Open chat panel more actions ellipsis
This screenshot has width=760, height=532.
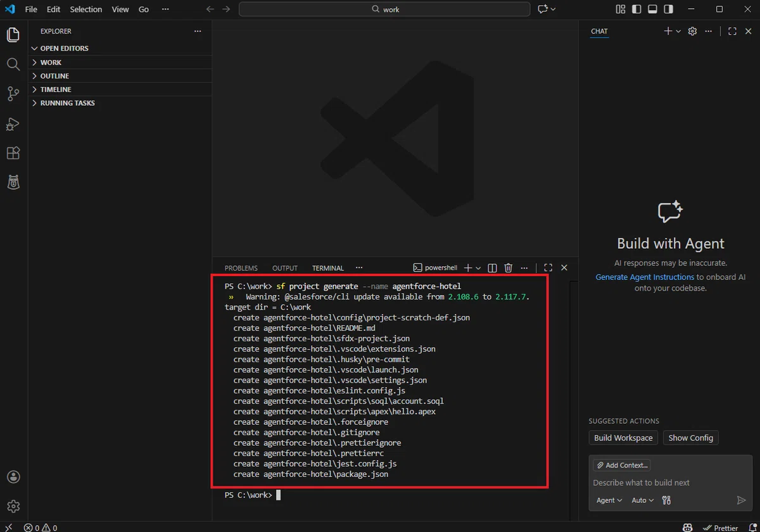708,31
